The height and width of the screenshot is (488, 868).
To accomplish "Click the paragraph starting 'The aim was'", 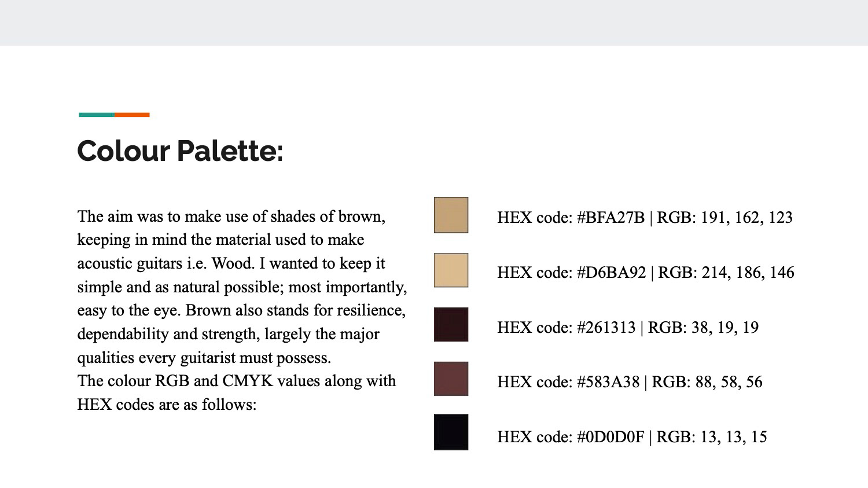I will tap(242, 310).
